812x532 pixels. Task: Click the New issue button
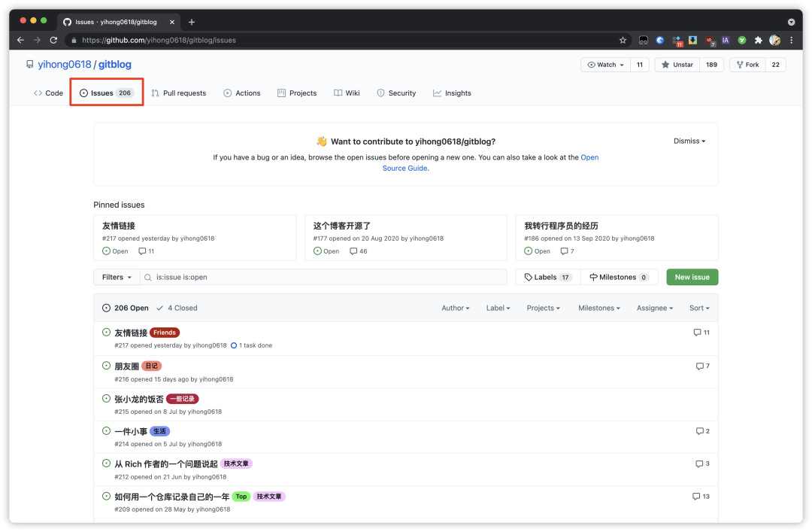tap(692, 277)
